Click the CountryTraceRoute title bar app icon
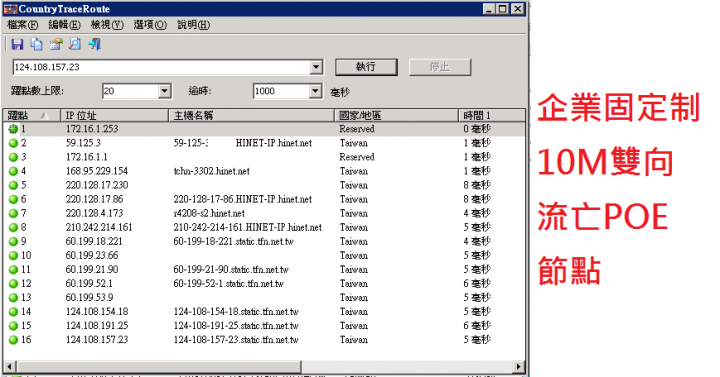 click(10, 9)
